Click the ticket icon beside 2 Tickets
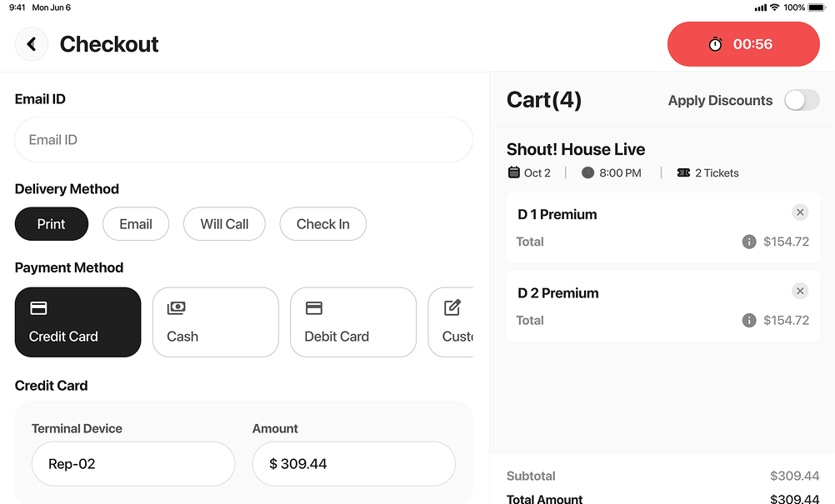The image size is (835, 504). (x=683, y=172)
